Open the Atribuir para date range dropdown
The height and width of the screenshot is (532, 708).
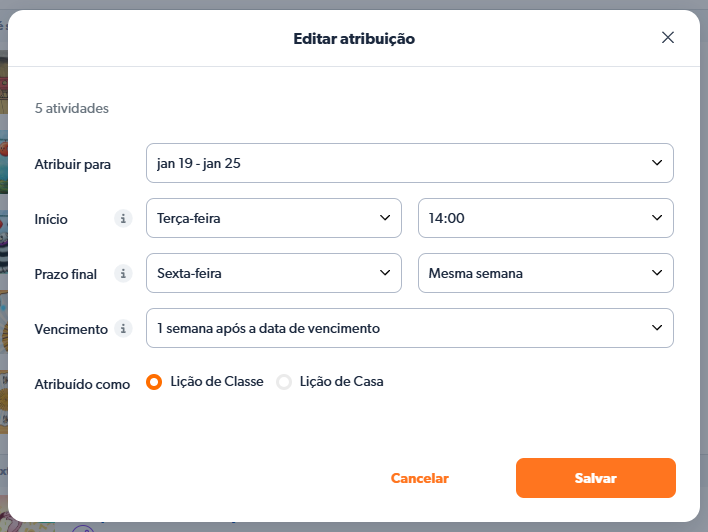click(x=409, y=163)
